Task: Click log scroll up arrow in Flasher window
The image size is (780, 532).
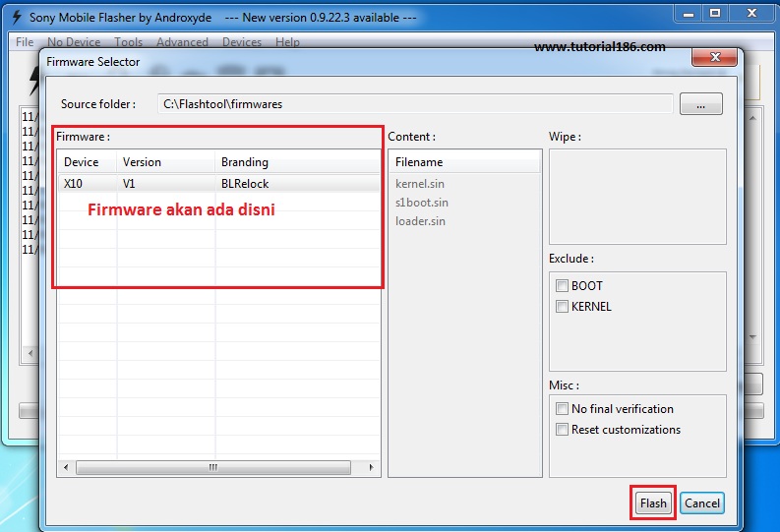Action: (752, 118)
